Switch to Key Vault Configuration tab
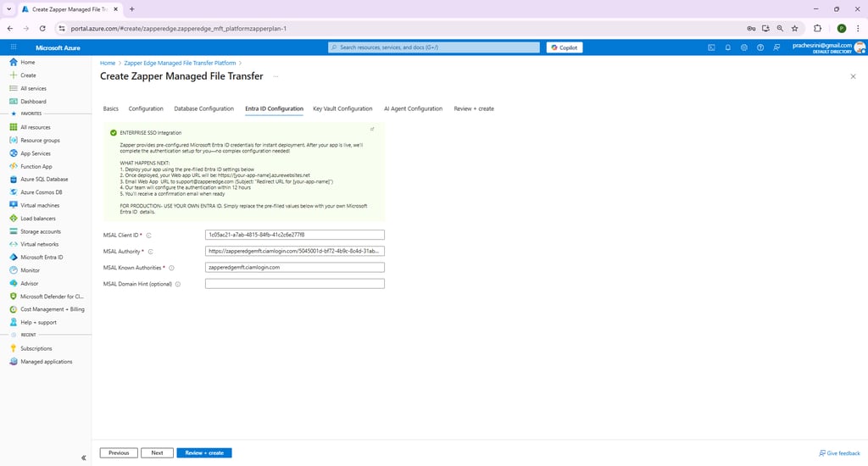Image resolution: width=868 pixels, height=466 pixels. [x=342, y=109]
